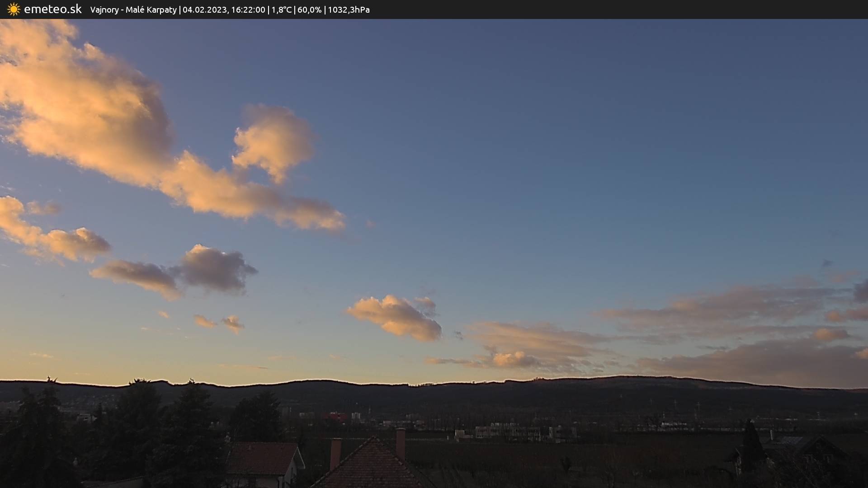This screenshot has width=868, height=488.
Task: Click the Vajnory - Malé Karpaty location label
Action: point(133,10)
